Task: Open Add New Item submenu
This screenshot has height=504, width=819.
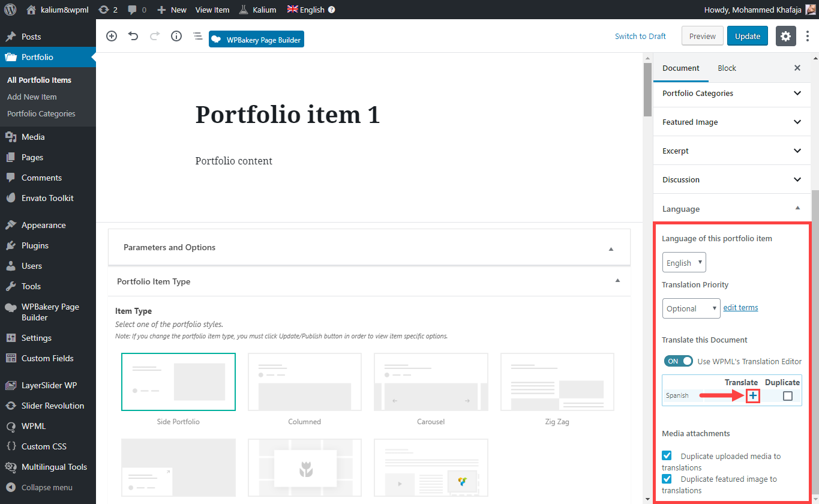Action: [x=32, y=97]
